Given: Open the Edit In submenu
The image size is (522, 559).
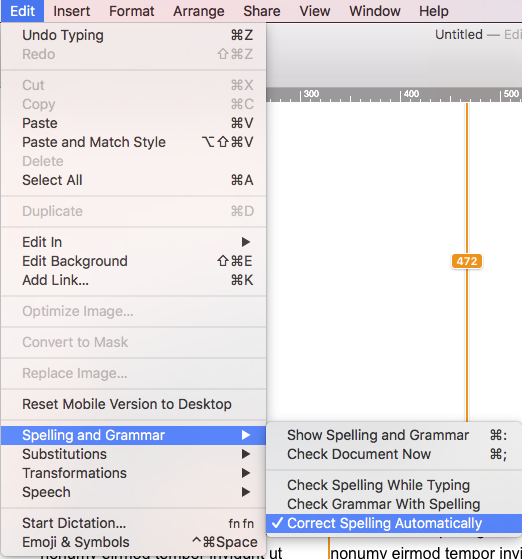Looking at the screenshot, I should [133, 242].
